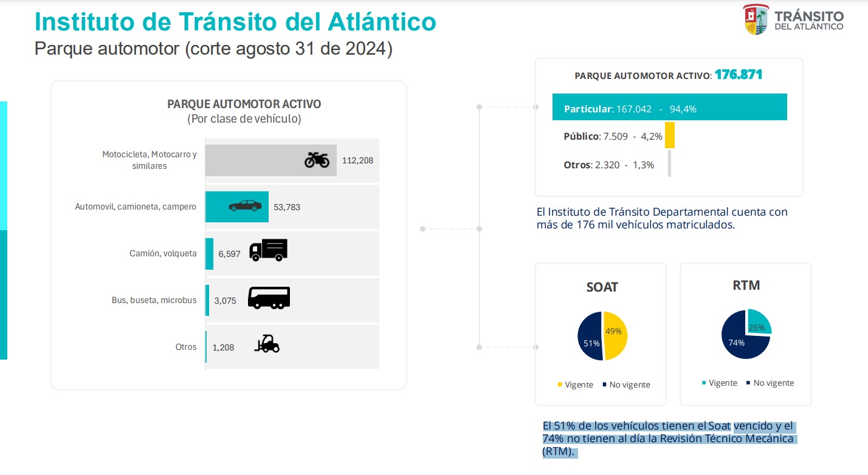Image resolution: width=868 pixels, height=475 pixels.
Task: Click the total "176.871"
Action: [739, 75]
